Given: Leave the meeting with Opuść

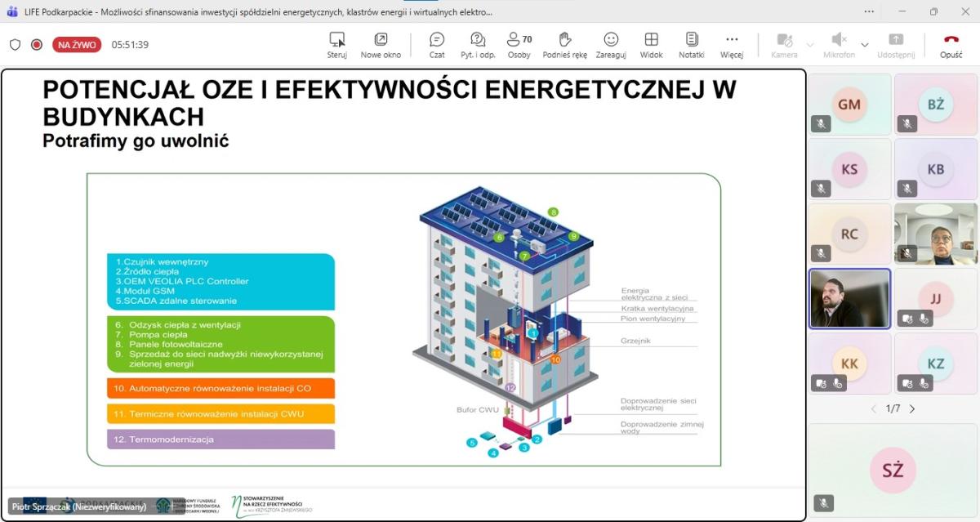Looking at the screenshot, I should (x=951, y=44).
